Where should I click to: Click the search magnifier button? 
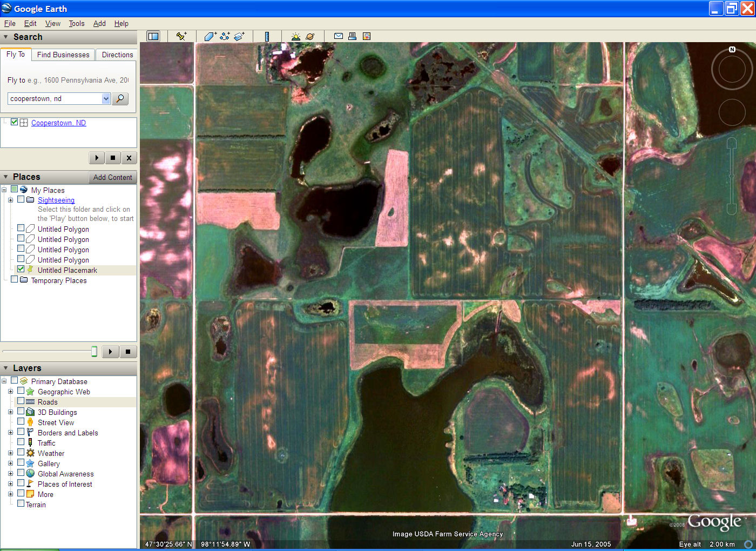pyautogui.click(x=120, y=98)
